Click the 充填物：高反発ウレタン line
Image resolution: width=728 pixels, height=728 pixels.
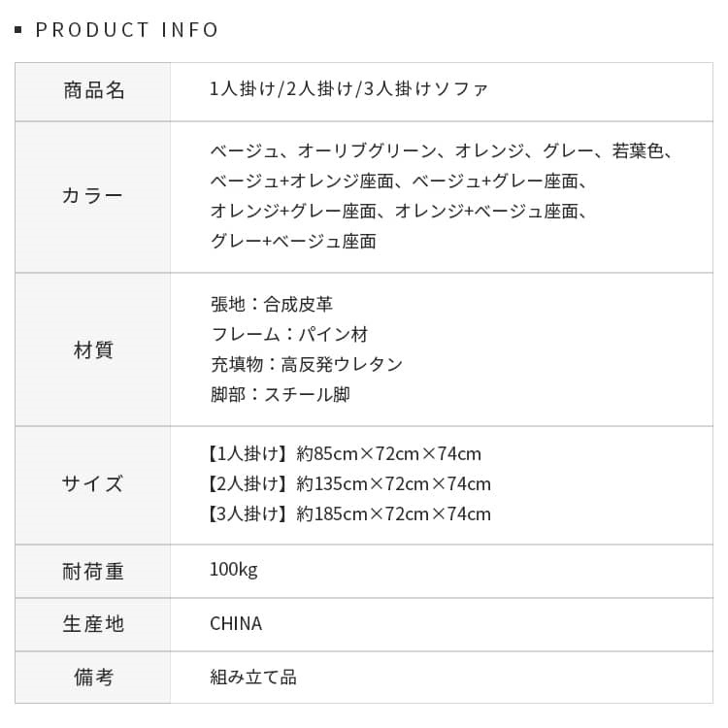click(306, 364)
